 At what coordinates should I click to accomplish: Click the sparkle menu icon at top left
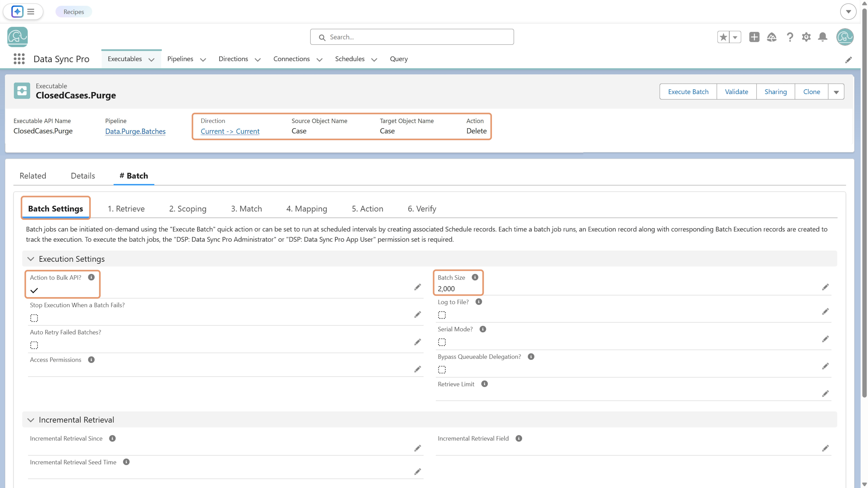pyautogui.click(x=17, y=12)
